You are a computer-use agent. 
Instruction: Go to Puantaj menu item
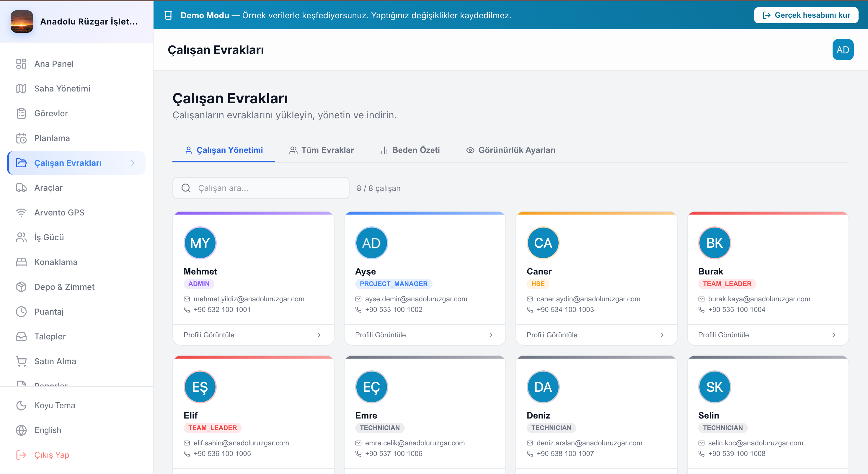pyautogui.click(x=76, y=312)
